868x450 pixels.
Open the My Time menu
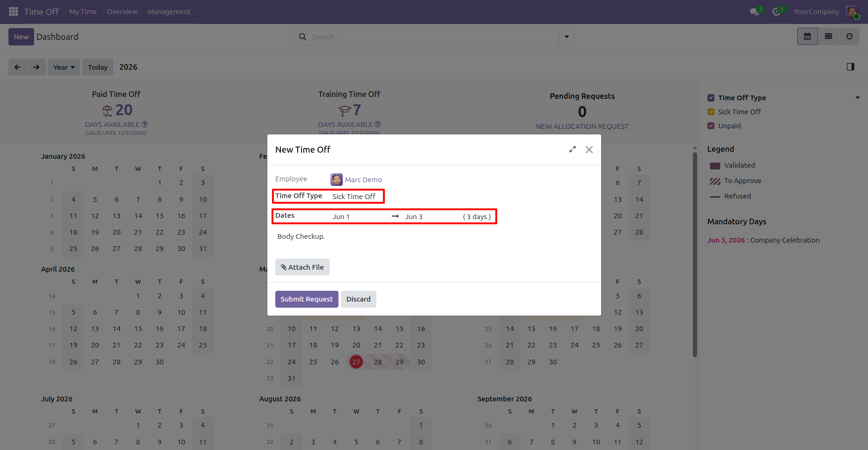coord(83,12)
